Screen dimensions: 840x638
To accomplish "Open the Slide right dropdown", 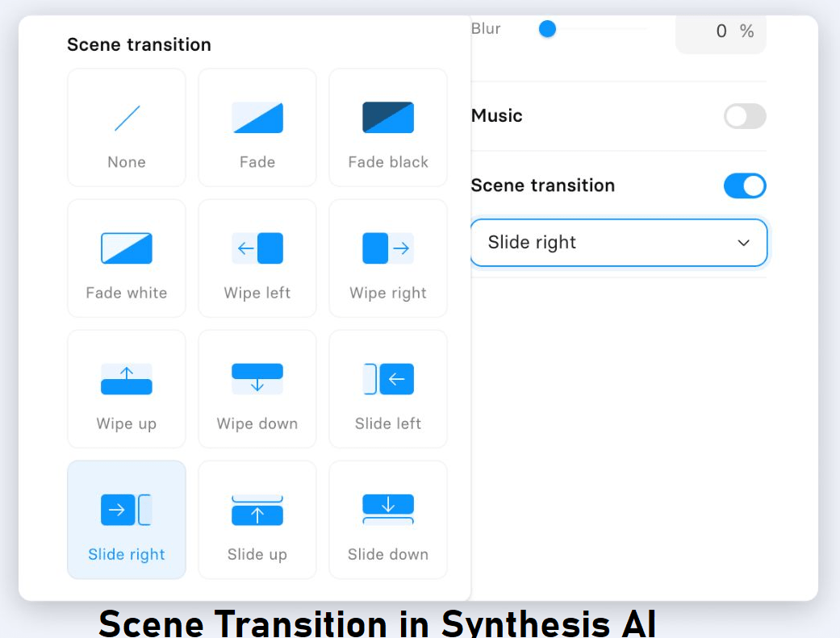I will click(618, 242).
